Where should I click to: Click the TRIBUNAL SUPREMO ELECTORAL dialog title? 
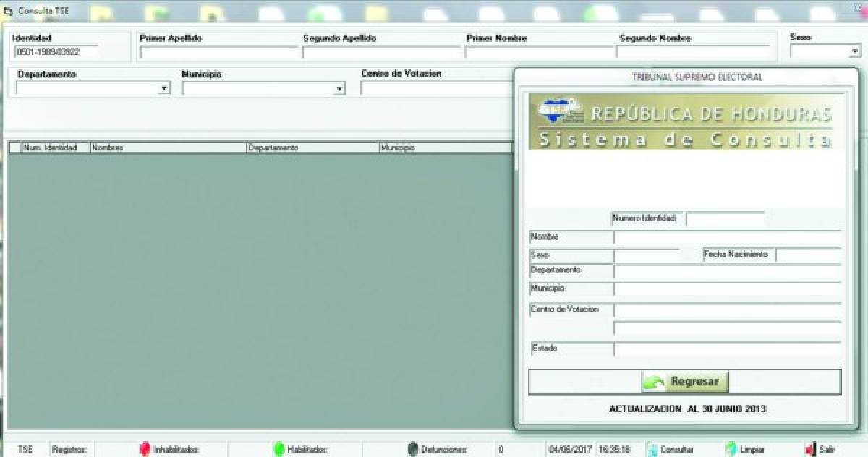point(697,77)
